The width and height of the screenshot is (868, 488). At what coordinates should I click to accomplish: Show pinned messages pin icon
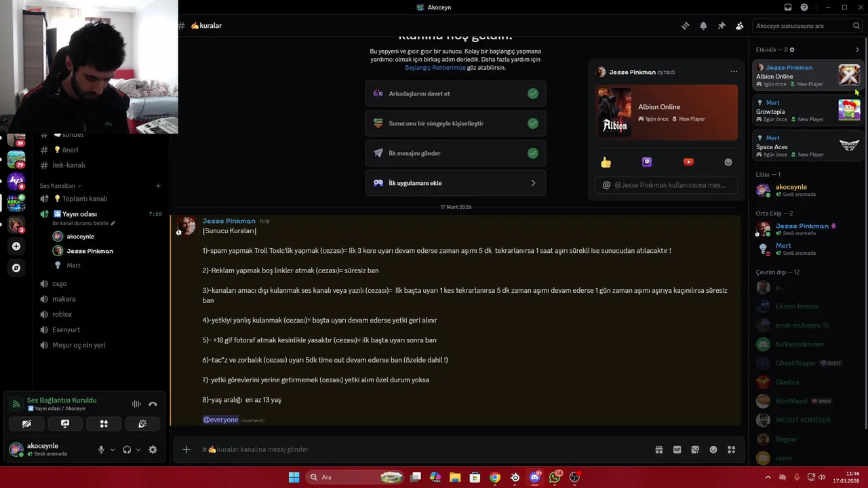tap(722, 26)
